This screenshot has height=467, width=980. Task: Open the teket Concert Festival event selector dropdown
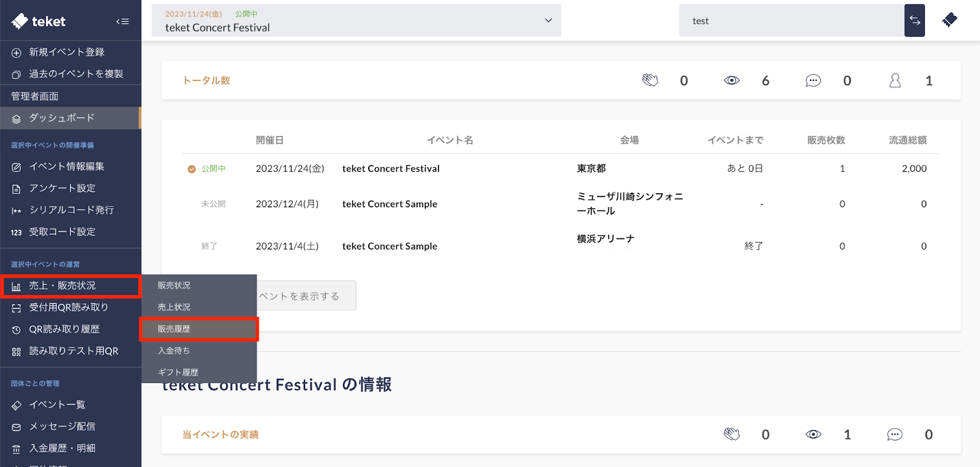tap(356, 21)
